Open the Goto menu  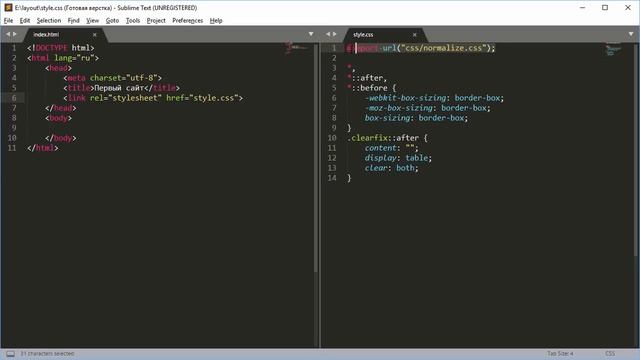coord(112,20)
